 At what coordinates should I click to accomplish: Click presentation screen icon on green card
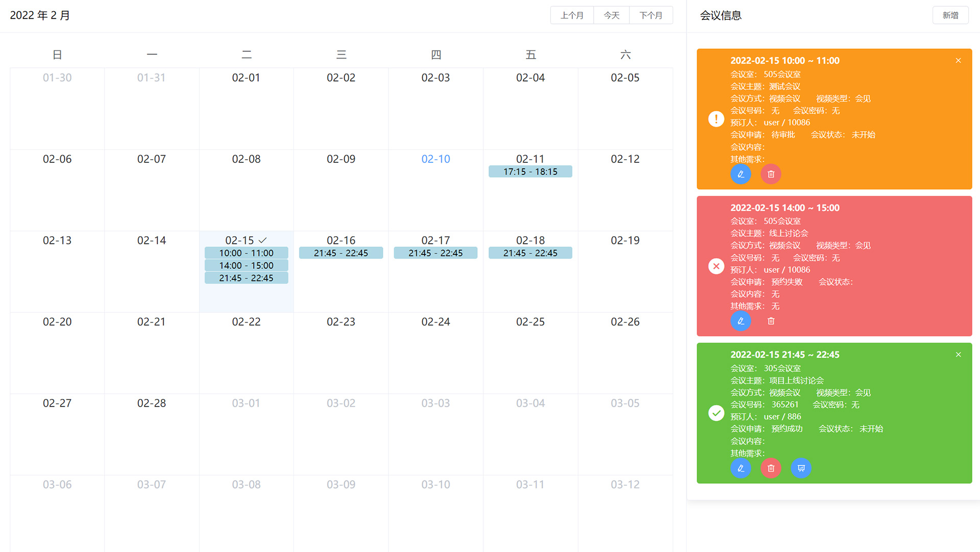801,468
